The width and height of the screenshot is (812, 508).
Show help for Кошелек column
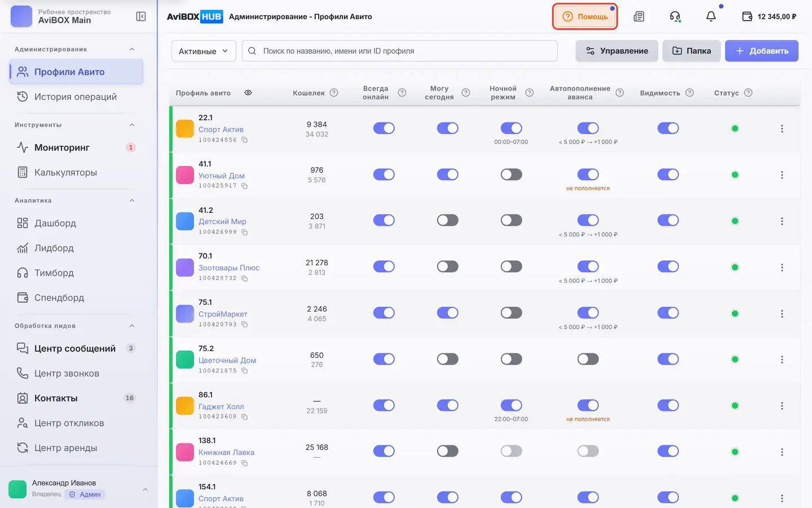pos(334,93)
